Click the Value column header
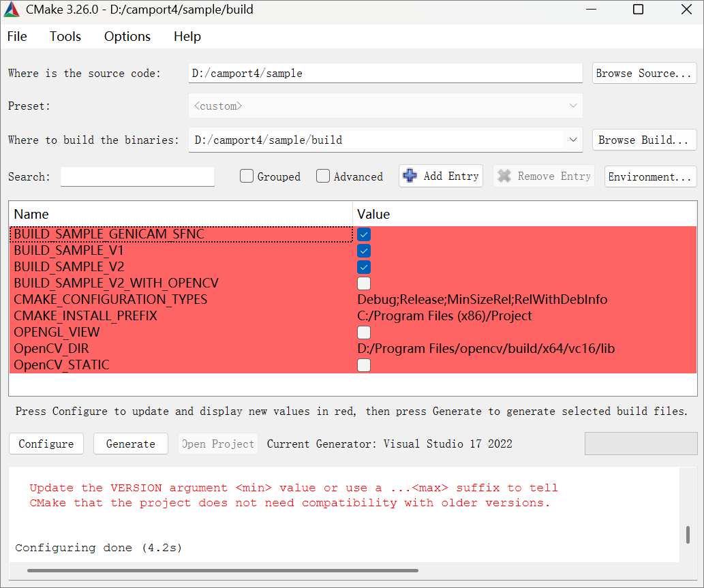The height and width of the screenshot is (588, 704). (525, 214)
